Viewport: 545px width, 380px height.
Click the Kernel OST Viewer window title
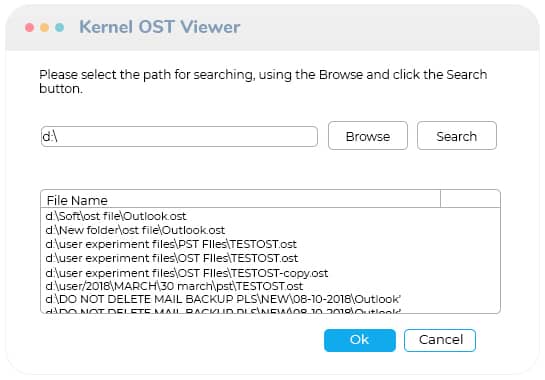click(160, 27)
